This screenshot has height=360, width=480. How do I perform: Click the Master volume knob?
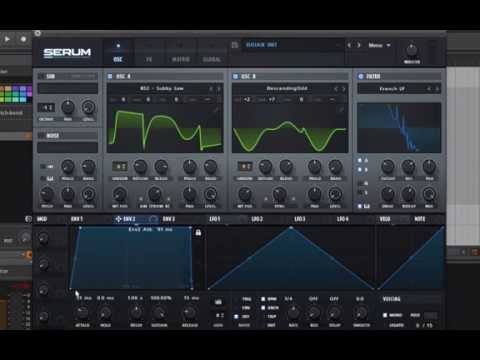point(412,50)
